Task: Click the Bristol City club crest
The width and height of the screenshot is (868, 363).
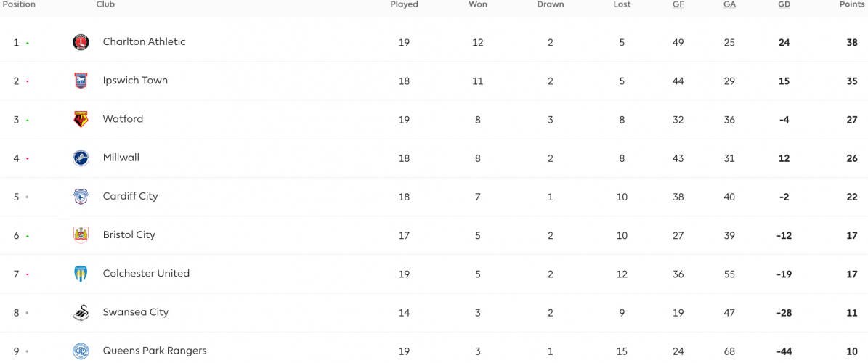Action: point(81,235)
